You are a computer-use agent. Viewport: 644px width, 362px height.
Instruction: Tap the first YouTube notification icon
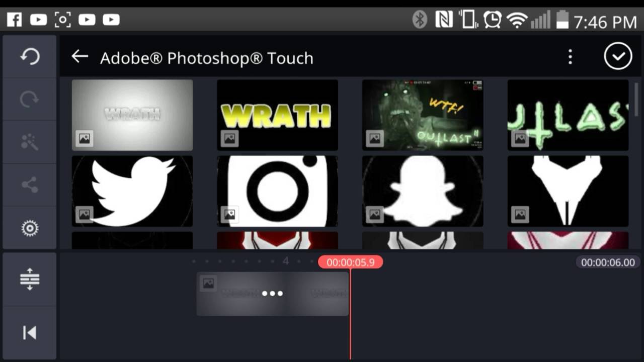38,20
